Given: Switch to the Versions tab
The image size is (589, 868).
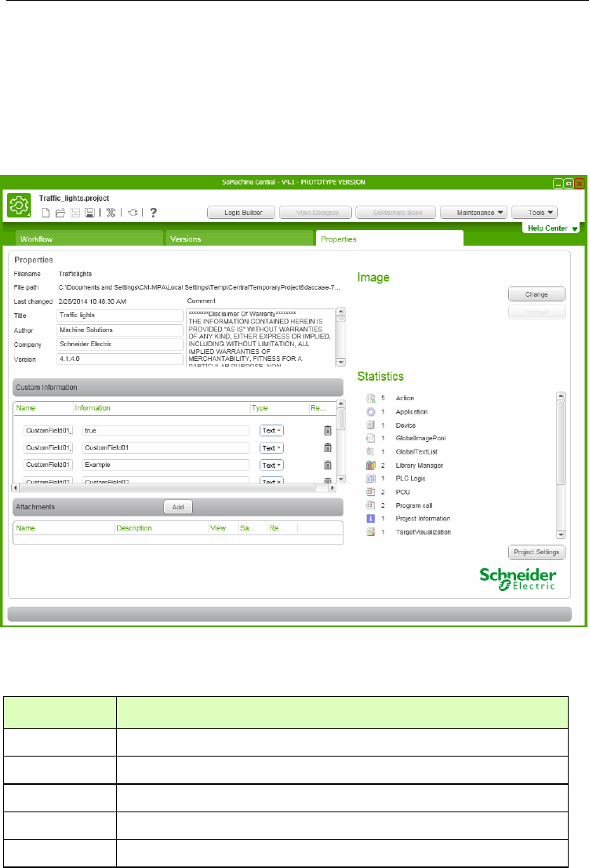Looking at the screenshot, I should click(x=239, y=239).
